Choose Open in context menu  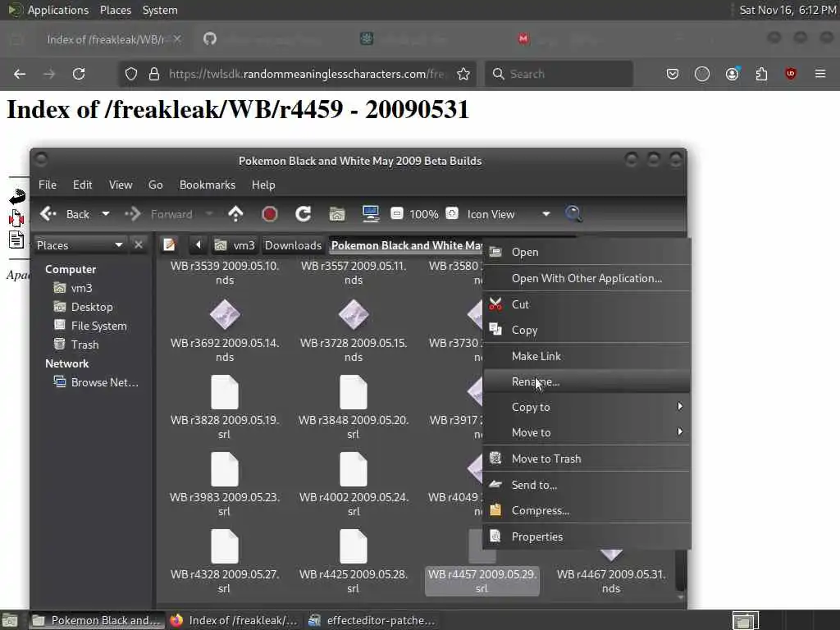pyautogui.click(x=587, y=252)
